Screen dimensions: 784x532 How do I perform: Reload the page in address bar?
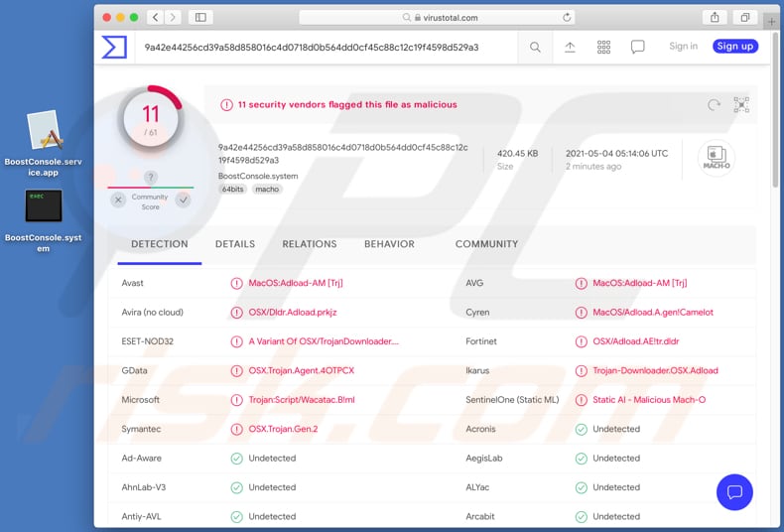tap(567, 18)
